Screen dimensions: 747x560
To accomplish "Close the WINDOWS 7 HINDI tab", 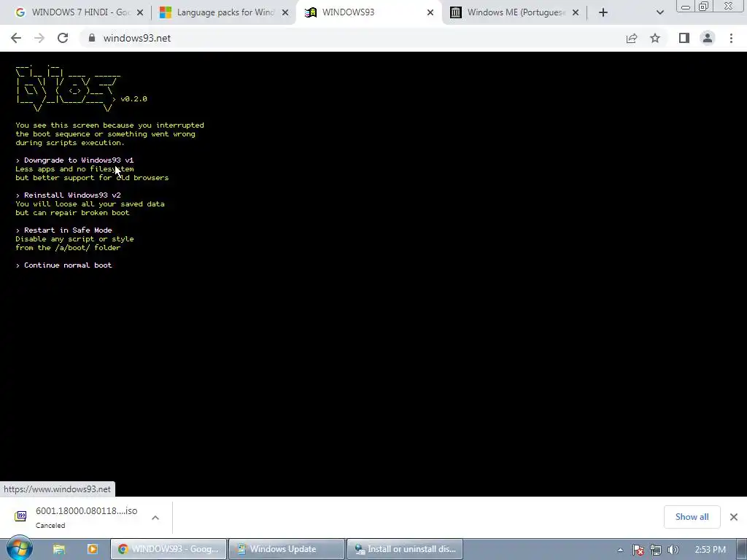I will tap(140, 13).
